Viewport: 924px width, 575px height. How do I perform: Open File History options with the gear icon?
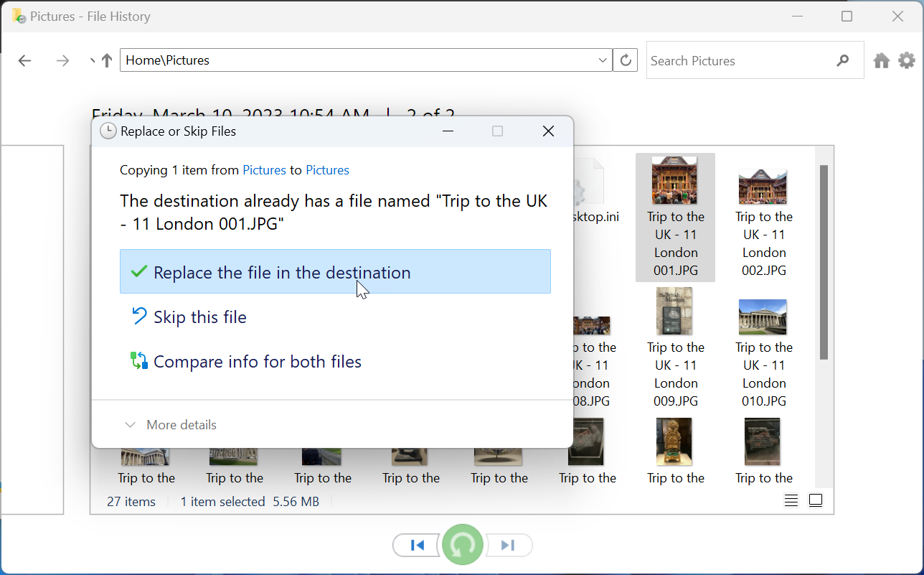(x=906, y=60)
